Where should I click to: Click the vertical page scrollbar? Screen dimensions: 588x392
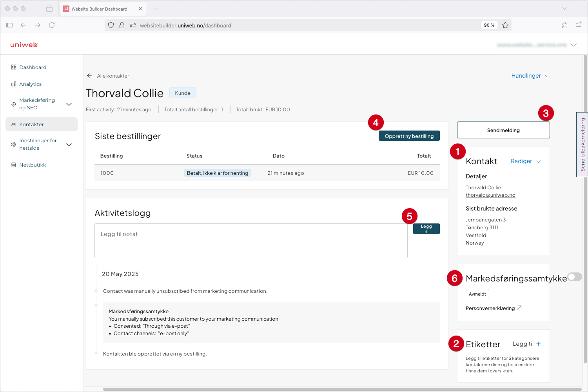pos(585,209)
